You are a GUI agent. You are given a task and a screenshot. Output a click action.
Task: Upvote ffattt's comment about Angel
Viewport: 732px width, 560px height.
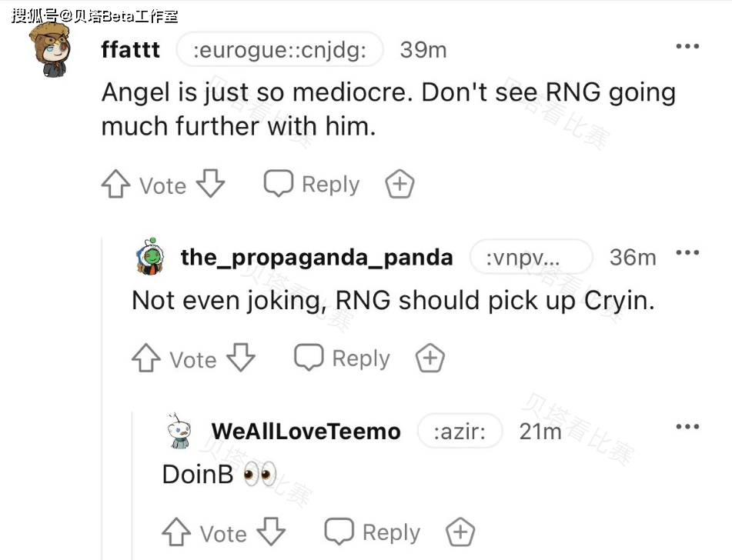(x=115, y=184)
